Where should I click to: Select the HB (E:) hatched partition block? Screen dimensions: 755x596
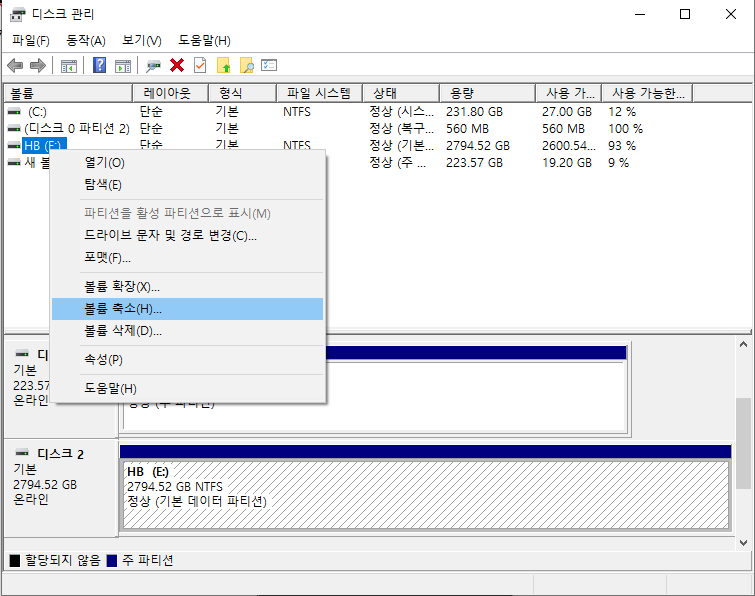pyautogui.click(x=426, y=495)
